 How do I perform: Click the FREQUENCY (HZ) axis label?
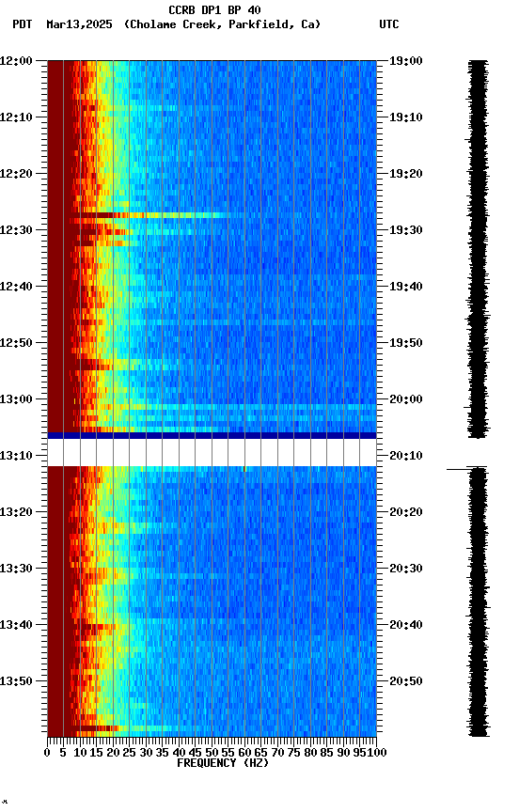click(x=223, y=763)
